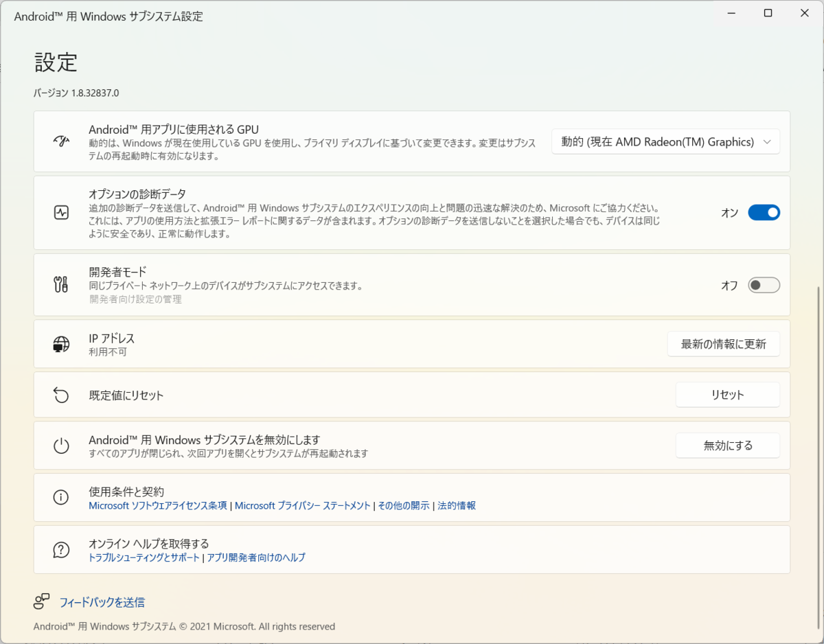Click the copyright 2021 Microsoft footer text
This screenshot has height=644, width=824.
(184, 626)
